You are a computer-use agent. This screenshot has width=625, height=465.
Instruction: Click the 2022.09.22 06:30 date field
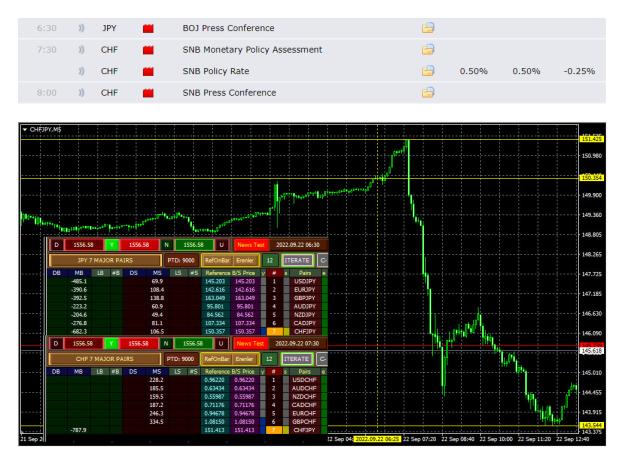point(298,245)
